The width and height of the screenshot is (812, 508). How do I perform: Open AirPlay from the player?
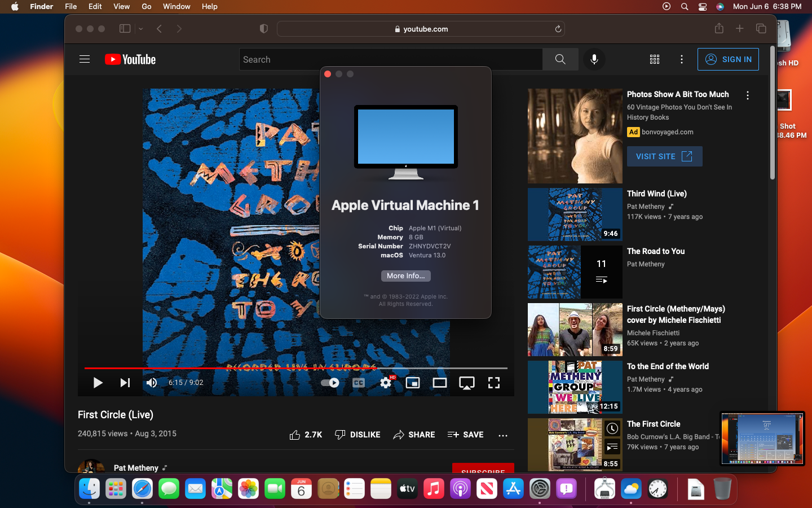[467, 383]
